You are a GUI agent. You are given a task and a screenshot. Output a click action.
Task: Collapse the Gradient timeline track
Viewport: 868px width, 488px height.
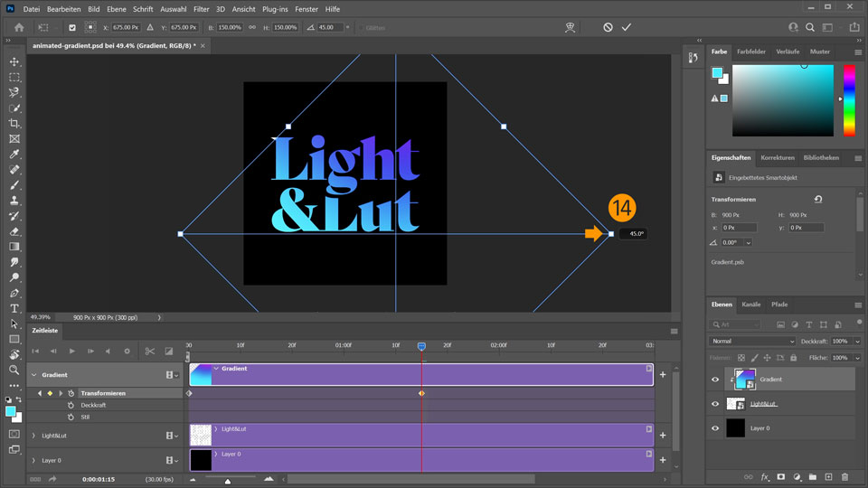tap(33, 374)
